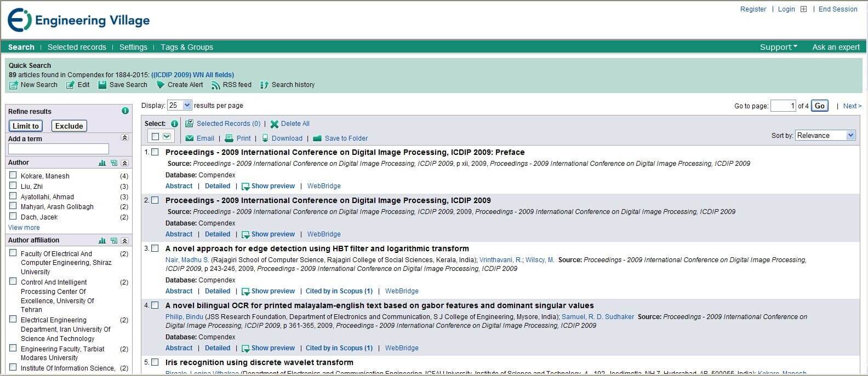The image size is (868, 376).
Task: Open the results per page dropdown
Action: tap(179, 105)
